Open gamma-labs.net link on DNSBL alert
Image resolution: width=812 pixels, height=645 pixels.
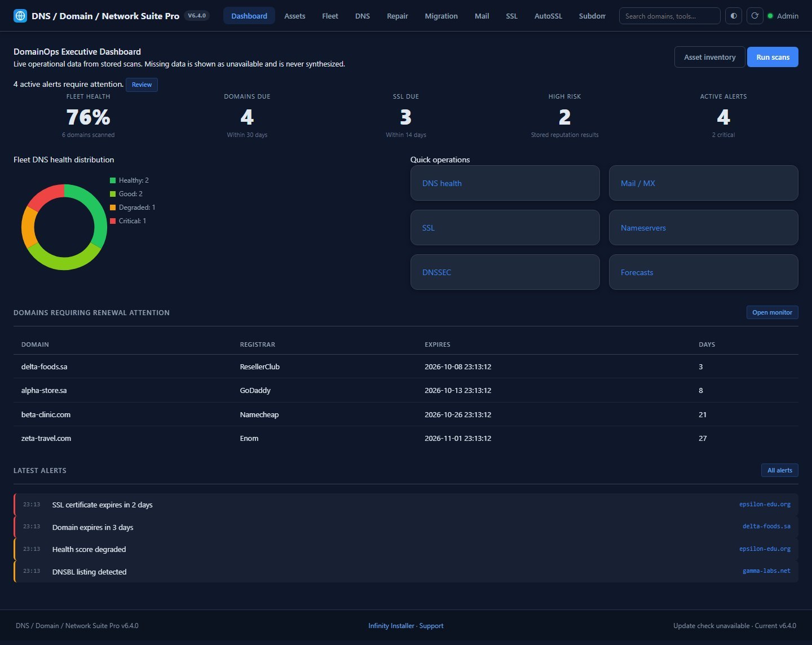[x=766, y=571]
